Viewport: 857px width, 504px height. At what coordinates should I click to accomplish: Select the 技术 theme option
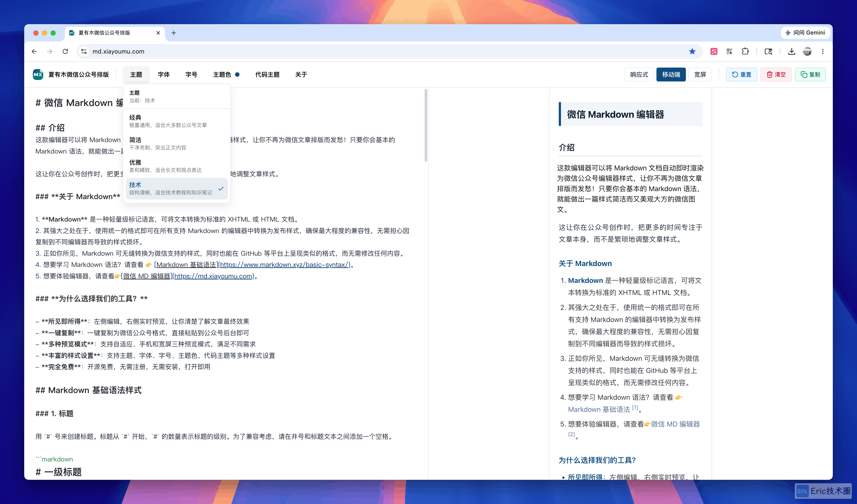point(177,188)
